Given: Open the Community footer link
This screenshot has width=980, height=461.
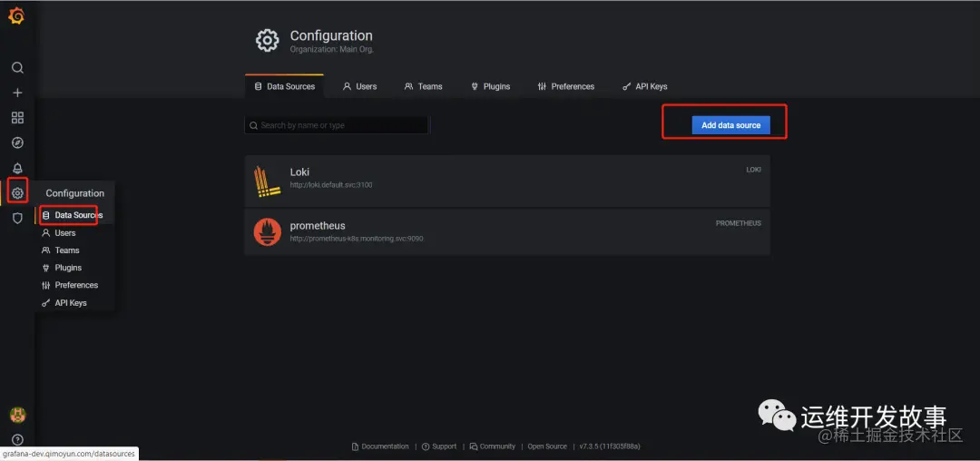Looking at the screenshot, I should (x=493, y=446).
